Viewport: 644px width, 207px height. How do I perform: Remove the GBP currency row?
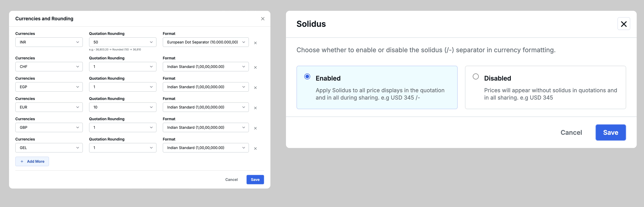click(x=255, y=128)
